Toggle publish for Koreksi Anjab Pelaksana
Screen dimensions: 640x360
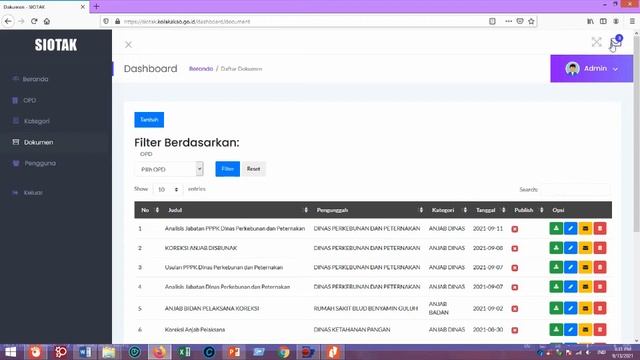(515, 330)
